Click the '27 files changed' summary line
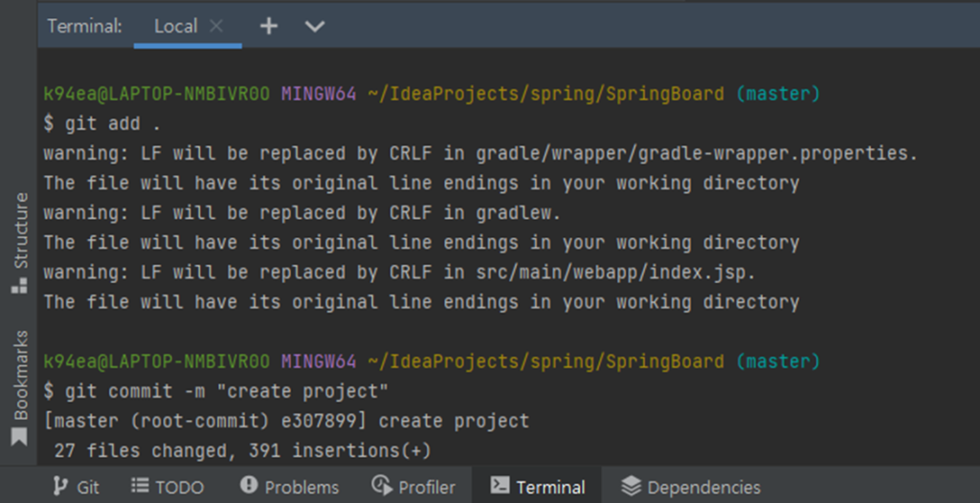 (x=242, y=450)
